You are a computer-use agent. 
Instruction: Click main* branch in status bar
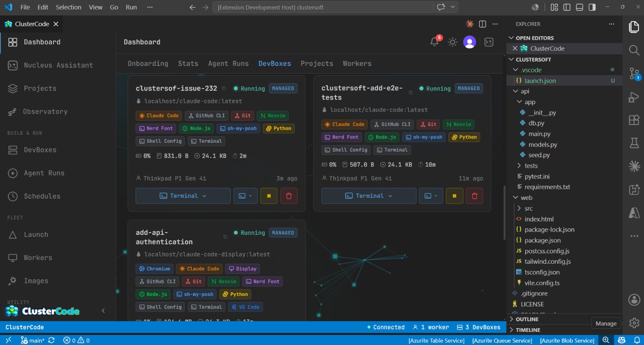tap(33, 340)
